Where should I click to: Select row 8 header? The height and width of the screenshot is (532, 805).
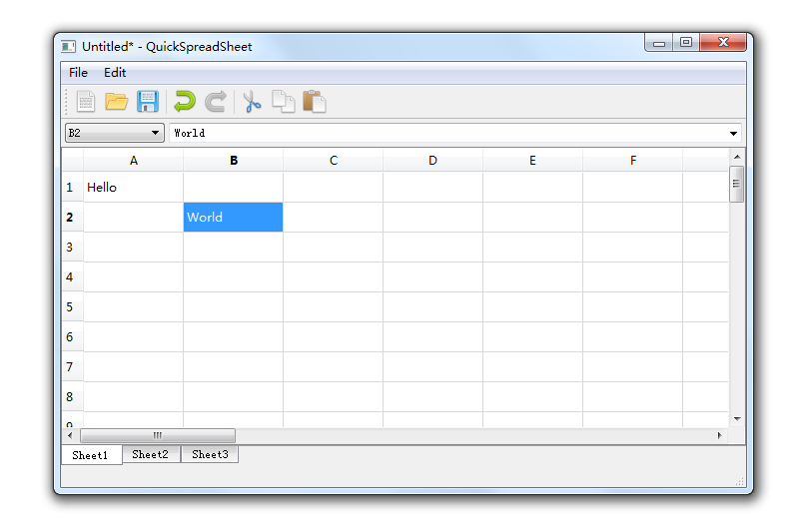(x=72, y=396)
